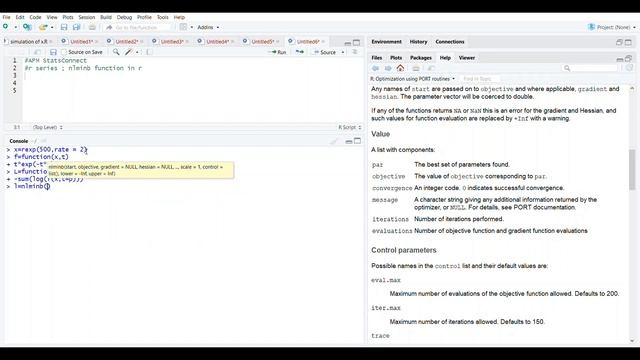Screen dimensions: 640x360
Task: Maximize the Console pane
Action: 358,141
